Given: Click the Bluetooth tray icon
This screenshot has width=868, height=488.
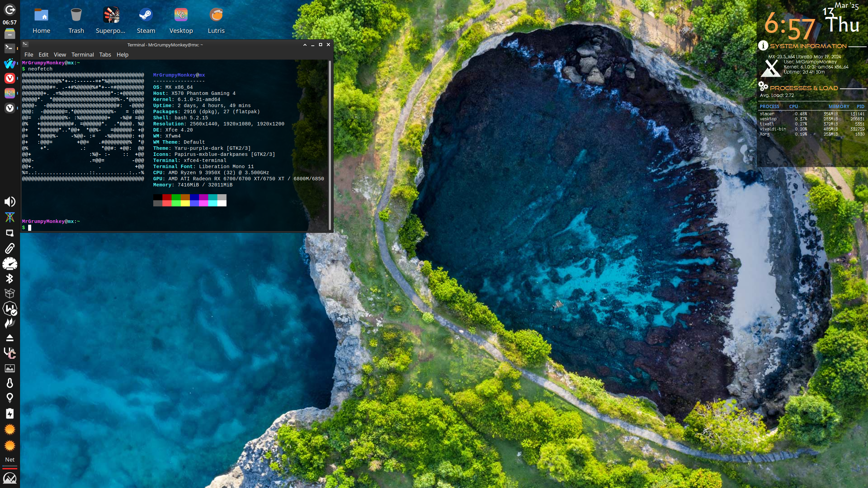Looking at the screenshot, I should 9,279.
